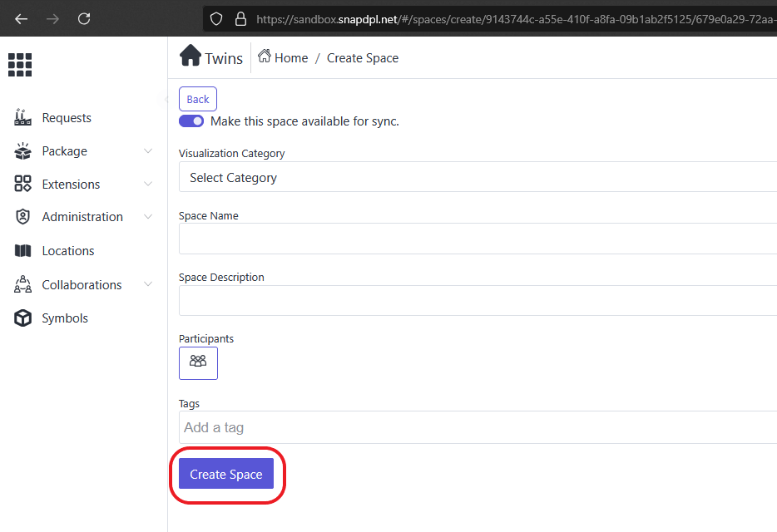Click the tracking protection shield icon

point(216,19)
